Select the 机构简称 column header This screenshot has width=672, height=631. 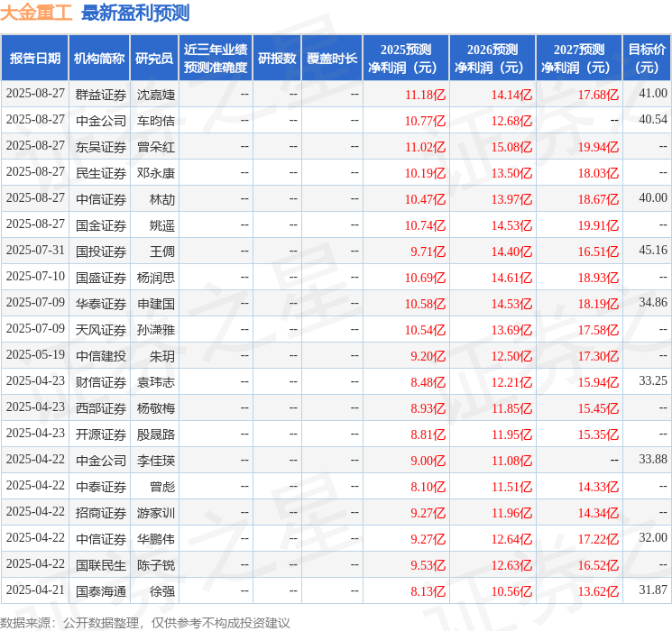coord(99,59)
